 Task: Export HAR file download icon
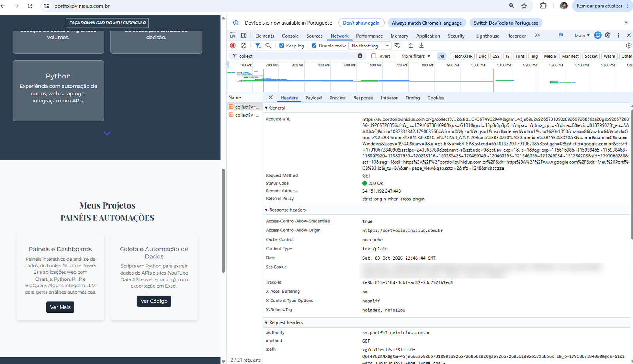click(x=421, y=45)
